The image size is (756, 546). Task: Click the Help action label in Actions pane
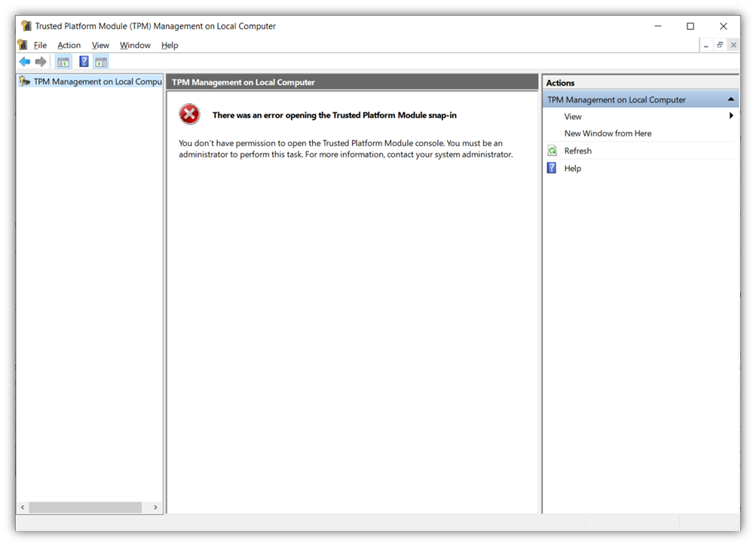point(572,168)
